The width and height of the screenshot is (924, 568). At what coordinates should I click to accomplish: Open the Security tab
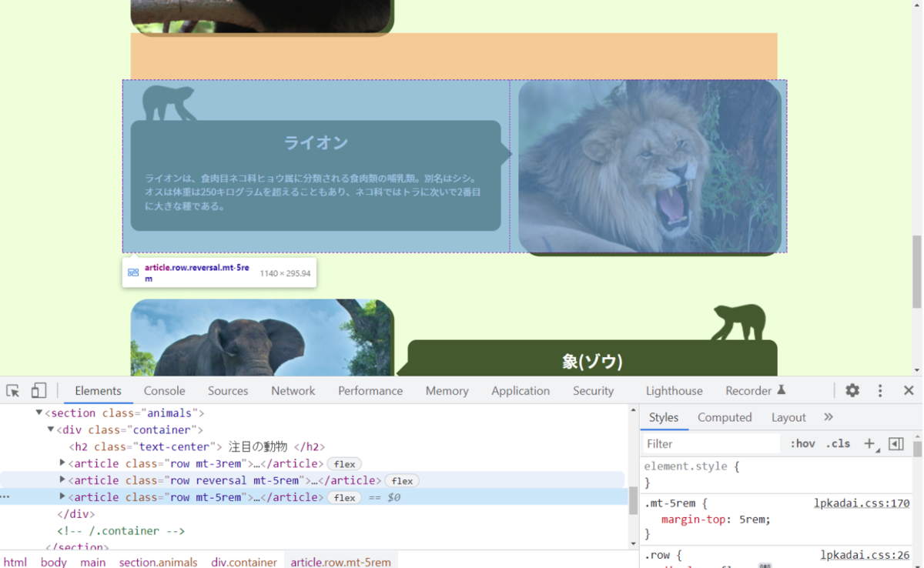tap(593, 390)
